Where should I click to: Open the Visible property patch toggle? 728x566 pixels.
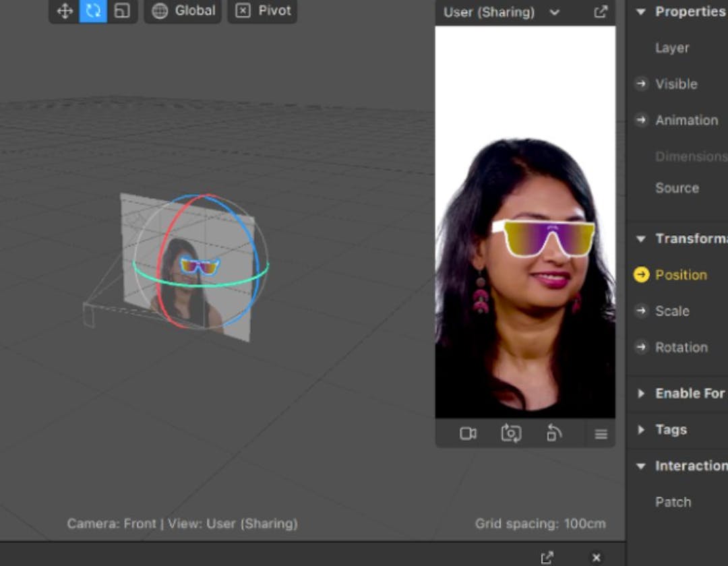point(641,84)
